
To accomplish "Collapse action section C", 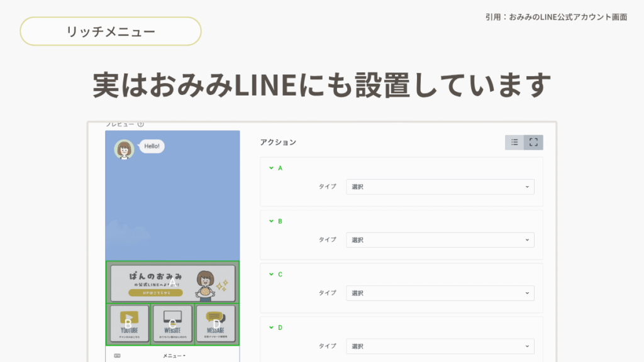I will point(271,275).
